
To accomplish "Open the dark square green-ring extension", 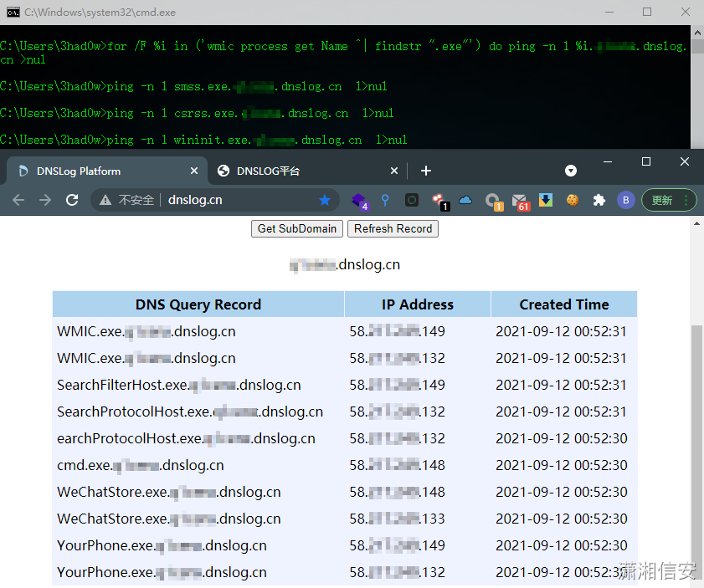I will pyautogui.click(x=412, y=200).
